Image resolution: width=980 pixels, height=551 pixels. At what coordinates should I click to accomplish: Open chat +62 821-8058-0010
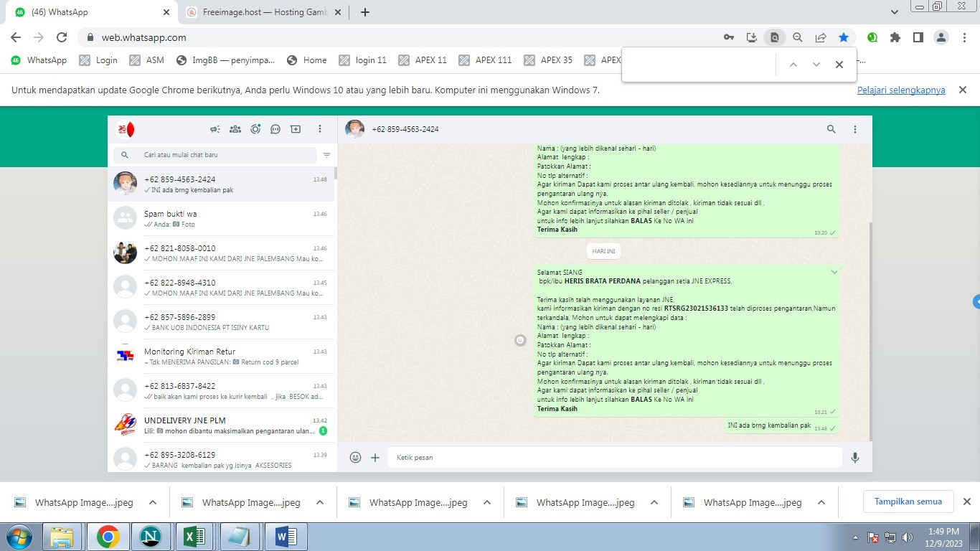221,253
